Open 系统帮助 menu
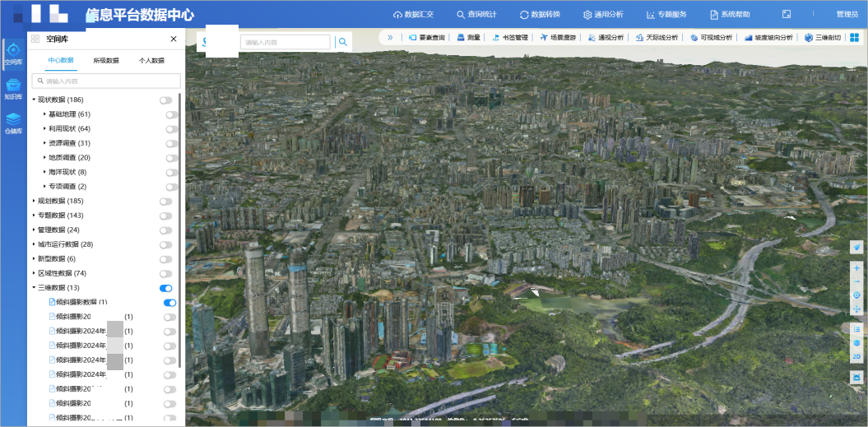 730,15
